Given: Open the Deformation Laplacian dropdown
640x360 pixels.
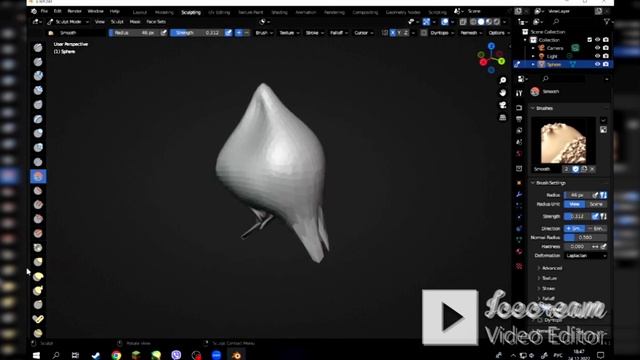Looking at the screenshot, I should [x=586, y=256].
